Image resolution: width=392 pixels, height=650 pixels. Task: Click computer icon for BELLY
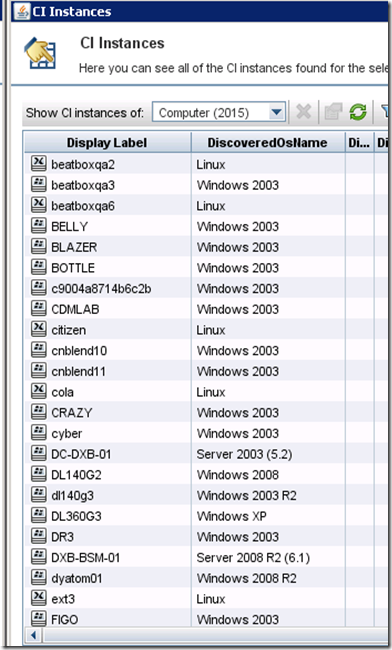click(39, 226)
